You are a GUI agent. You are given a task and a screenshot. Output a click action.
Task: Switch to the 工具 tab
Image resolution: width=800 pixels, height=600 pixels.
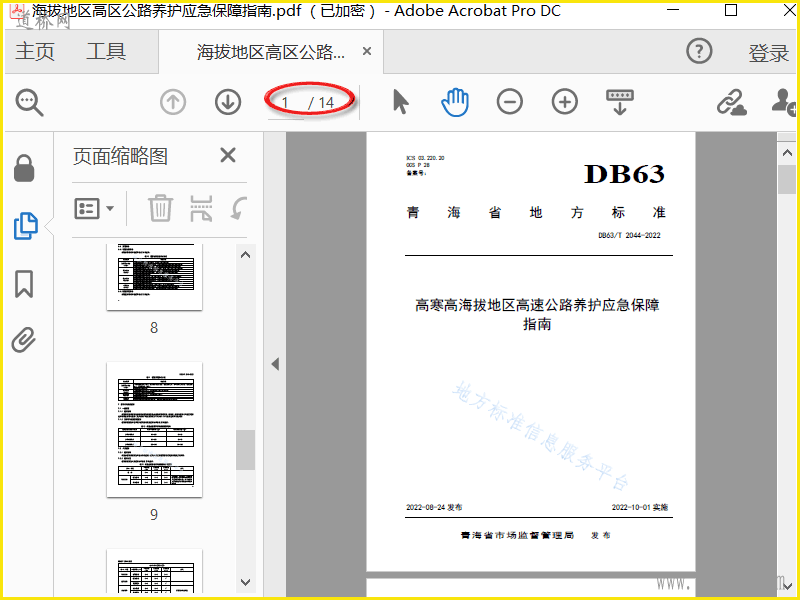click(x=106, y=51)
